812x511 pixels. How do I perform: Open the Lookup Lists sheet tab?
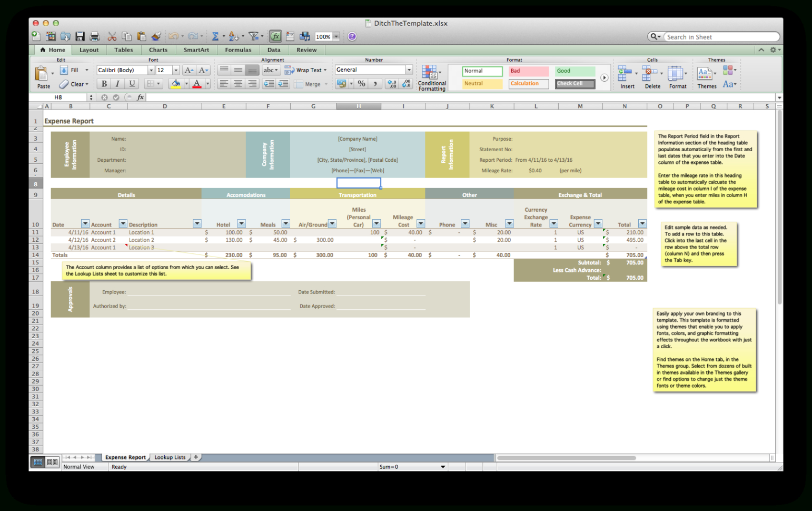[170, 457]
